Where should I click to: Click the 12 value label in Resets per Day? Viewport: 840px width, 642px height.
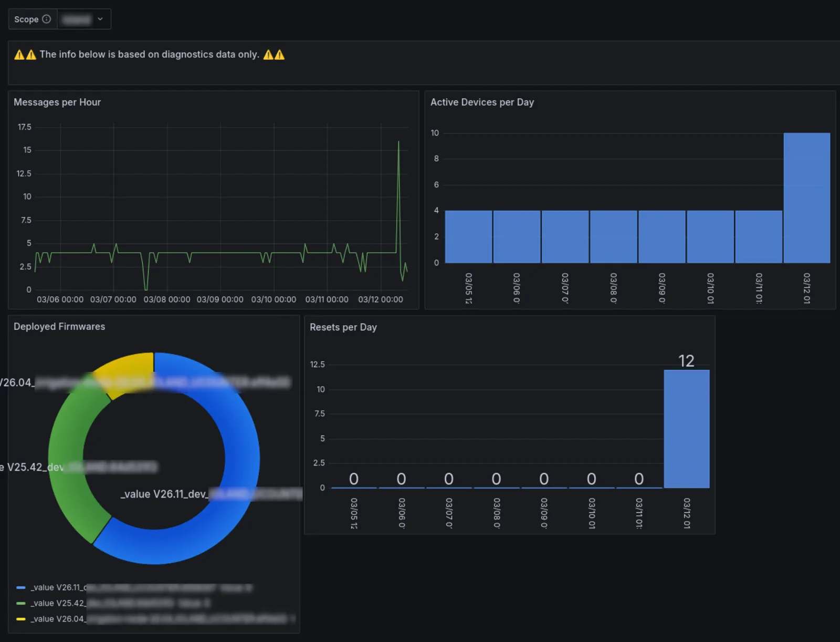click(686, 361)
